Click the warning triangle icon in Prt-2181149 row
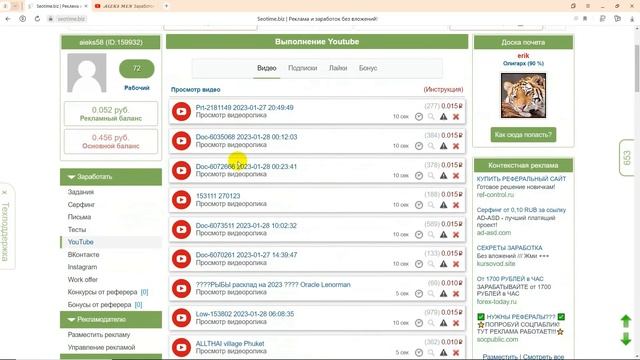 (x=443, y=117)
